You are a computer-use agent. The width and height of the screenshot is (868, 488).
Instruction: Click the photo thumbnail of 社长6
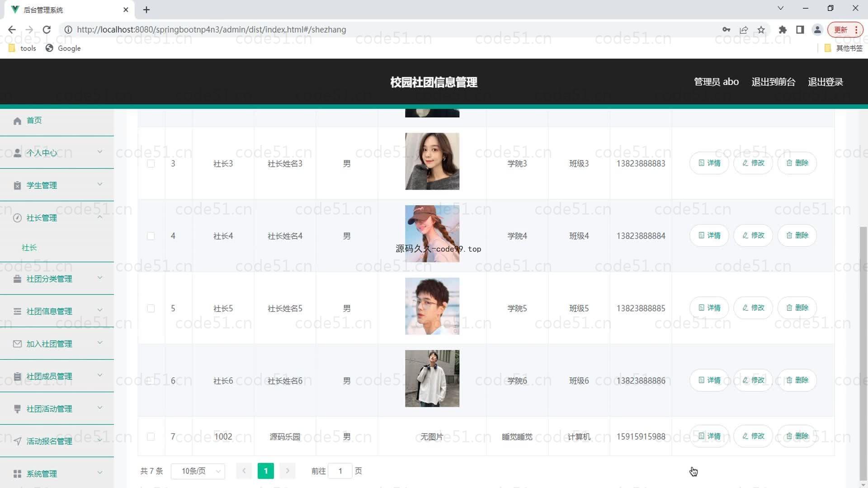432,379
